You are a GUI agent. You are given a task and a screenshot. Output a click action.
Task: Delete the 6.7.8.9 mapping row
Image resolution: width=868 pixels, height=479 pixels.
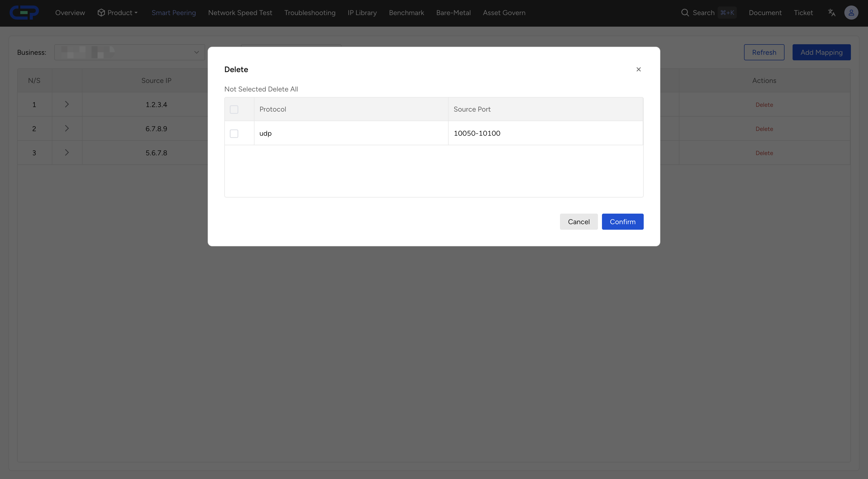coord(764,129)
